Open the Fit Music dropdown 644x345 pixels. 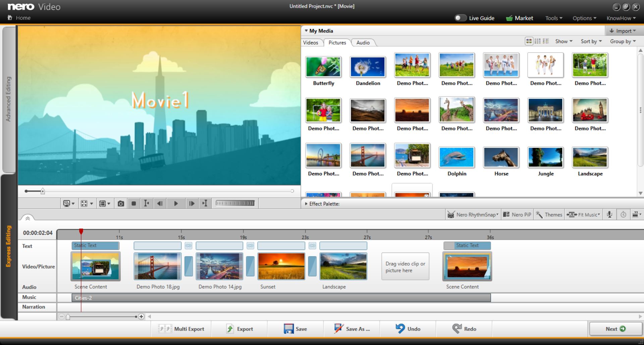click(583, 215)
